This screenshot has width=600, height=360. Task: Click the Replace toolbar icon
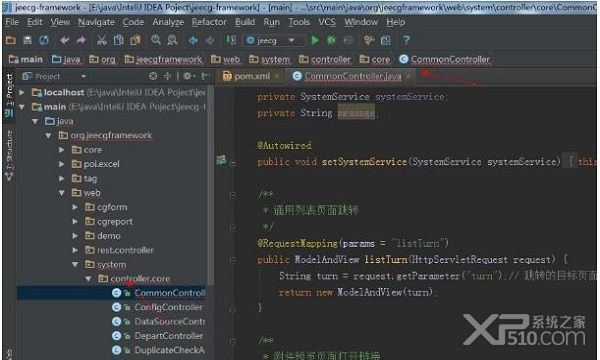[x=172, y=40]
